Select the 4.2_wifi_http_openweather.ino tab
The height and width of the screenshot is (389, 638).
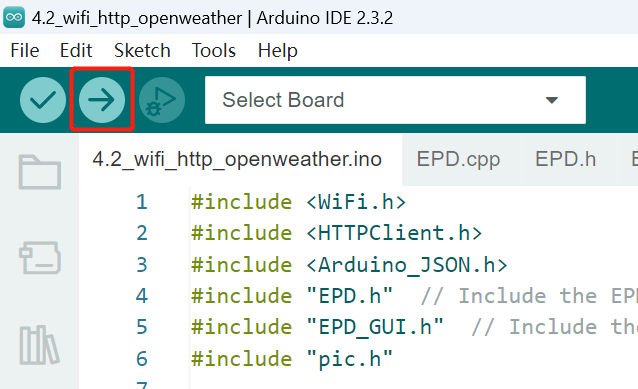tap(237, 159)
